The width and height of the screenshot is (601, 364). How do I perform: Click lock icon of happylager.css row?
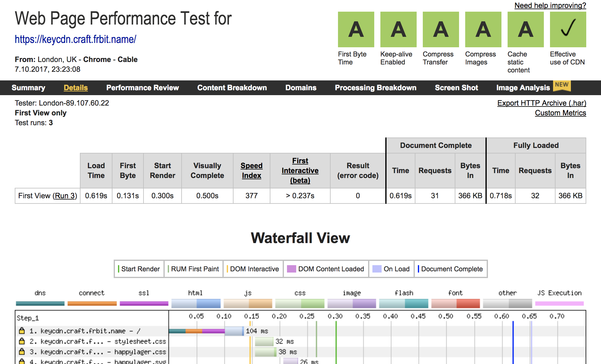tap(22, 351)
